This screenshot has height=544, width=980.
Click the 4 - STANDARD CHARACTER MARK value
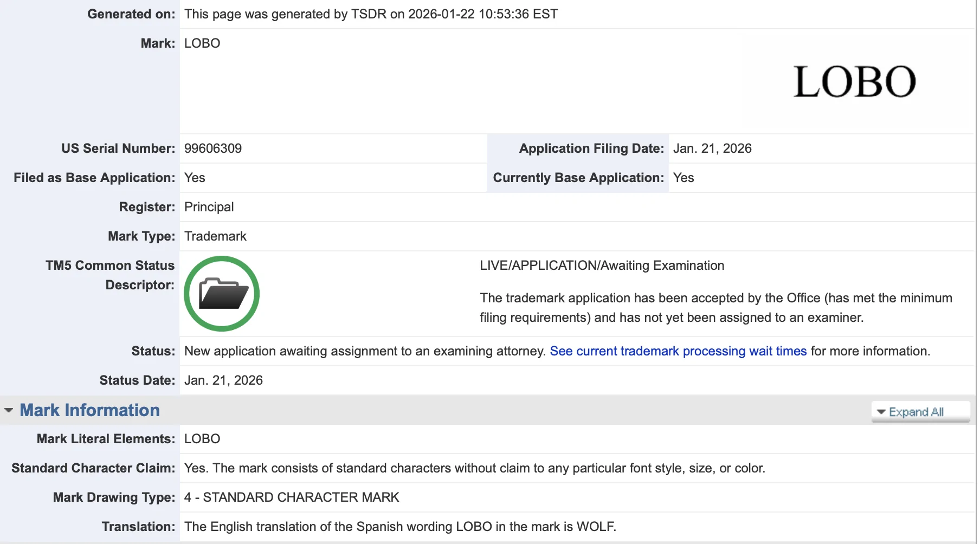point(292,497)
